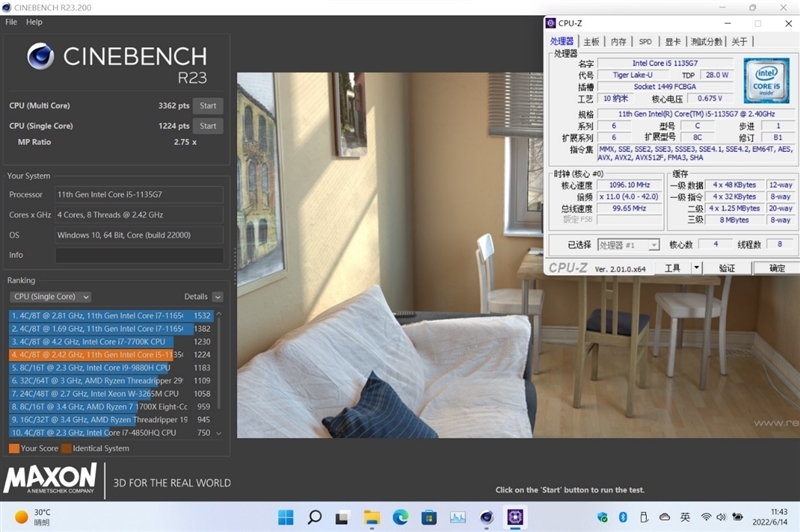The image size is (800, 532).
Task: Open the 工具 dropdown arrow in CPU-Z
Action: point(695,268)
